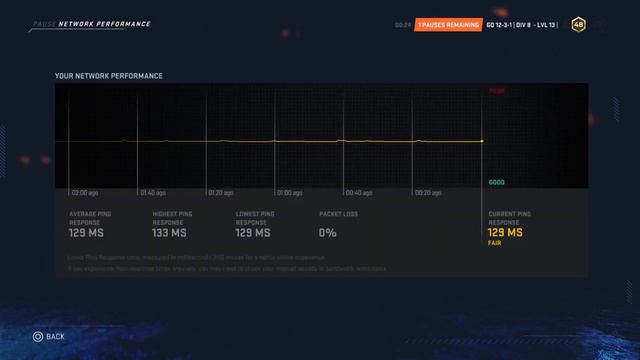Click the average ping value '129 MS'

(86, 233)
